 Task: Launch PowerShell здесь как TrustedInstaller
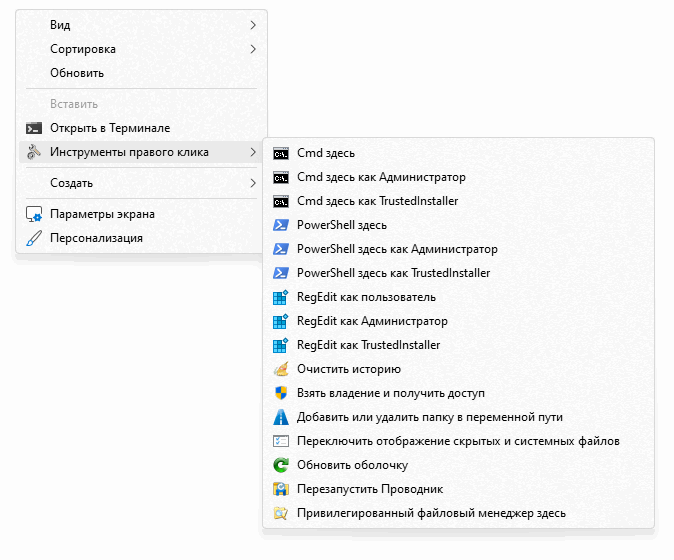[458, 273]
